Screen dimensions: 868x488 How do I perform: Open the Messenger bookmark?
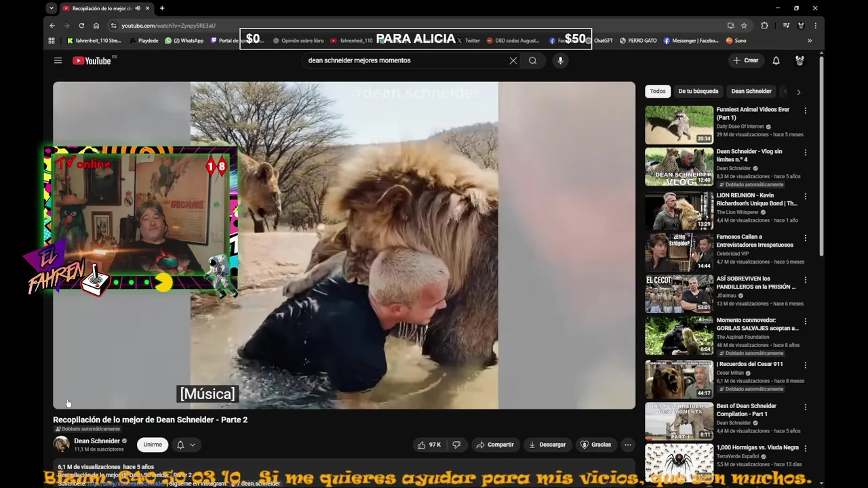[691, 41]
